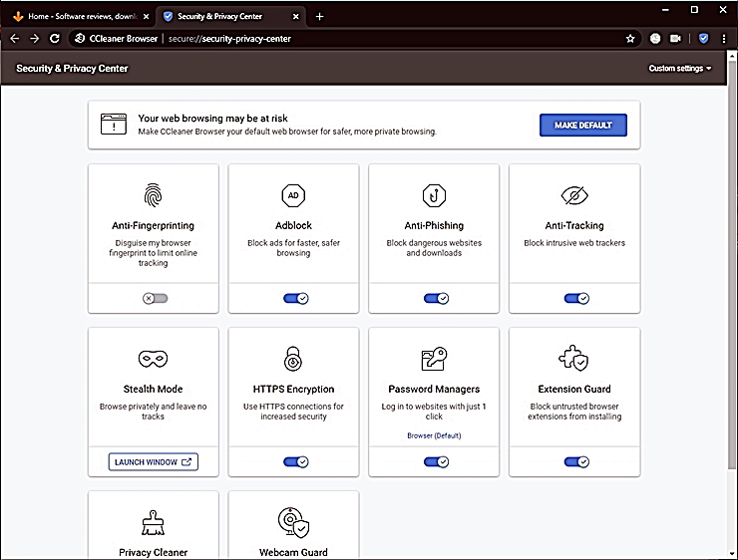The height and width of the screenshot is (560, 738).
Task: Close the Home - Software reviews tab
Action: pos(146,17)
